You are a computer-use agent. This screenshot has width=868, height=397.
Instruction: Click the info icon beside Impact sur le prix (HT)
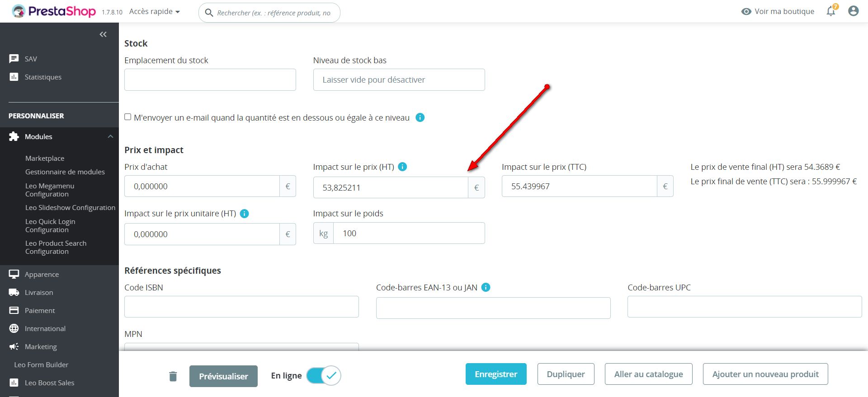[x=402, y=167]
